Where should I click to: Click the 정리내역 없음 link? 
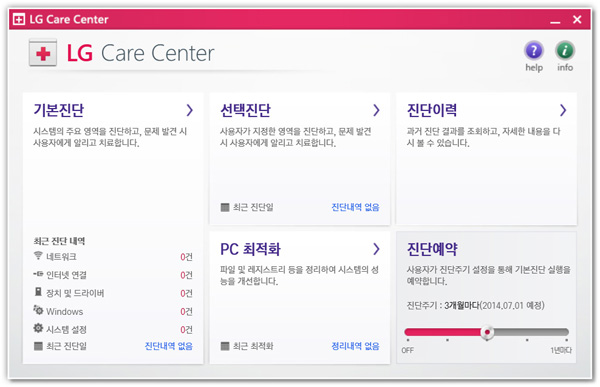[355, 346]
